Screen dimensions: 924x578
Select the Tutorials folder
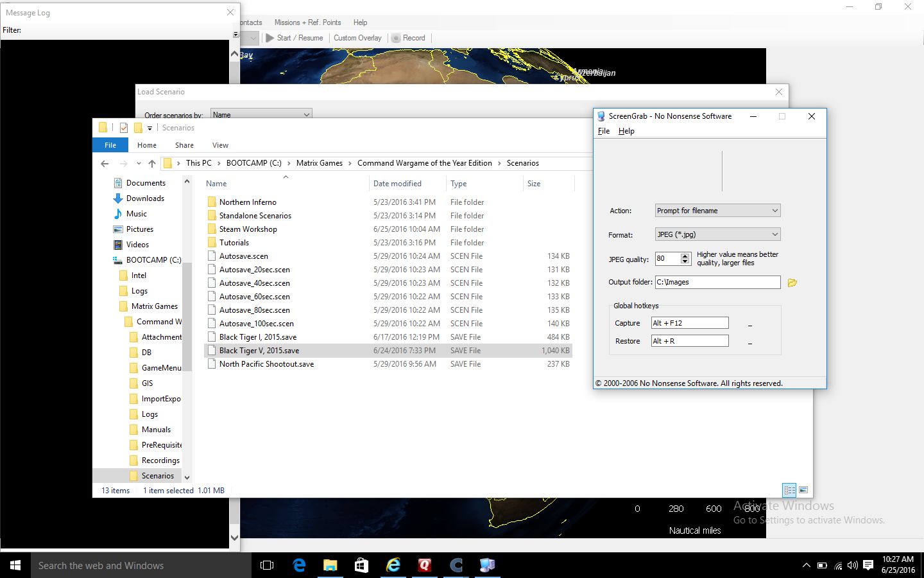234,243
